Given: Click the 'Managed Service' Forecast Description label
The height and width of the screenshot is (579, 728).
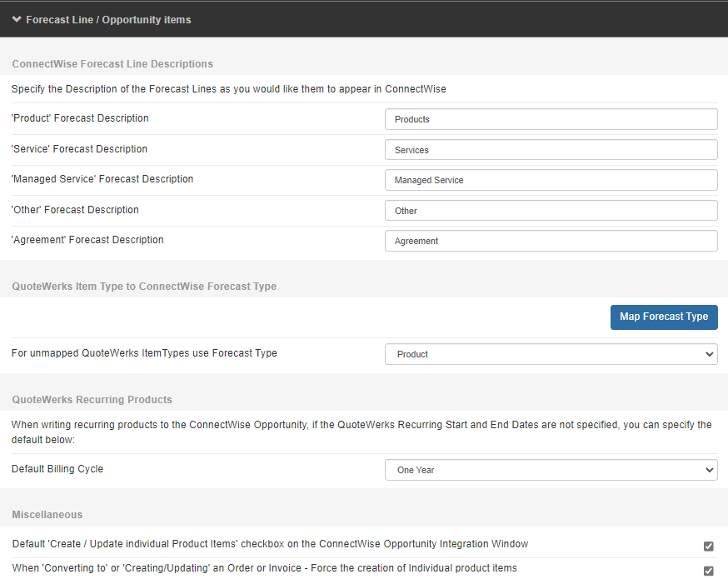Looking at the screenshot, I should point(102,179).
